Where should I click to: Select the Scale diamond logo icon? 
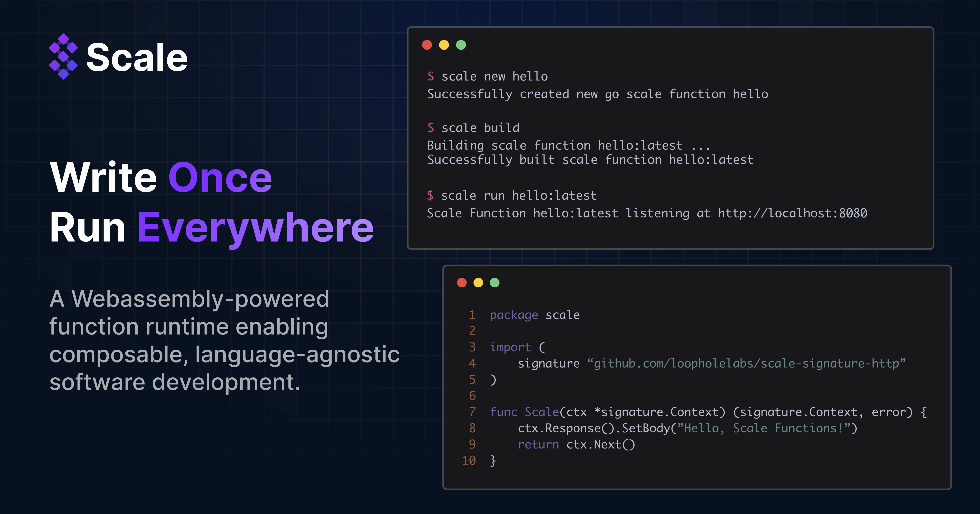coord(64,56)
